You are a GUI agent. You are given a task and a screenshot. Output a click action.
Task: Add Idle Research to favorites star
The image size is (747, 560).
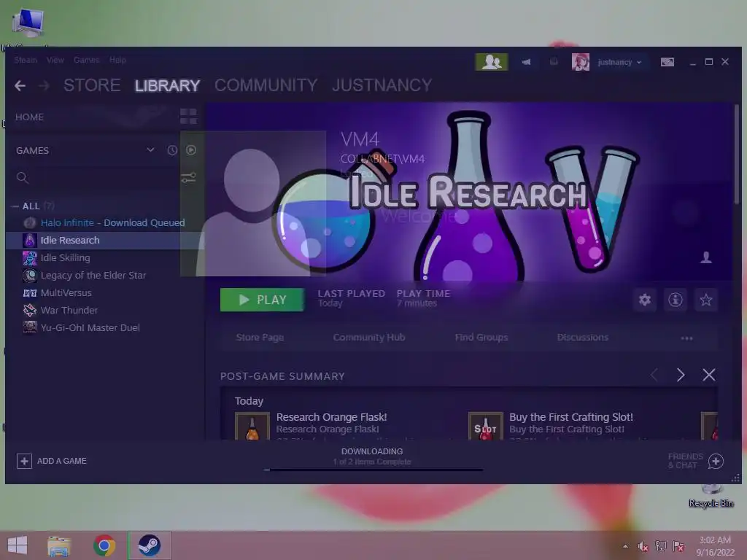[x=705, y=300]
